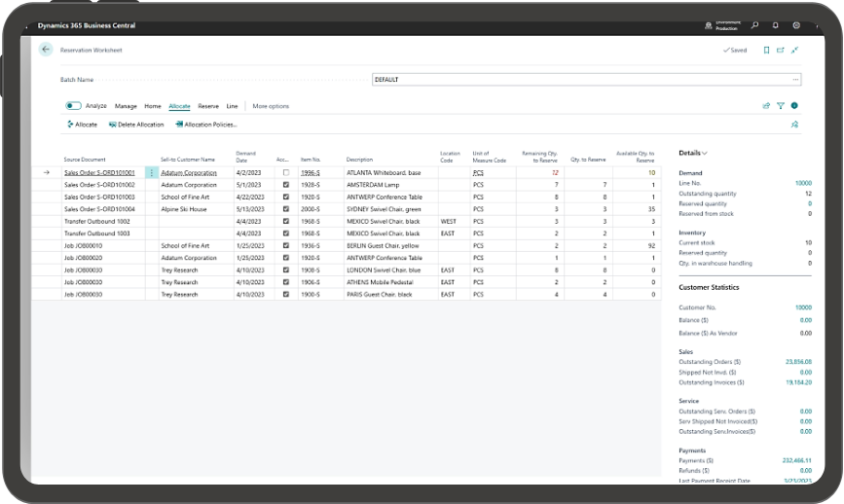Open Allocation Policies dialog
Screen dimensions: 844x504
coord(205,125)
